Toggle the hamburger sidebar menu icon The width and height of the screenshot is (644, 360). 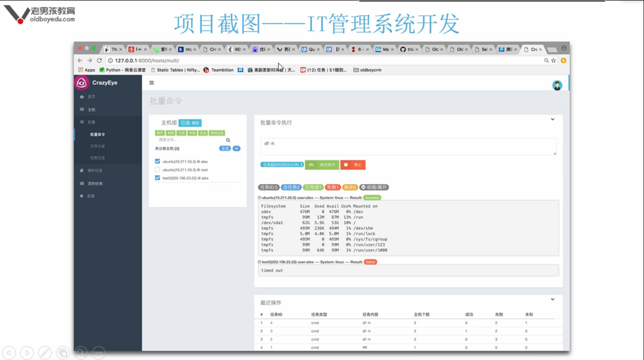(x=151, y=83)
